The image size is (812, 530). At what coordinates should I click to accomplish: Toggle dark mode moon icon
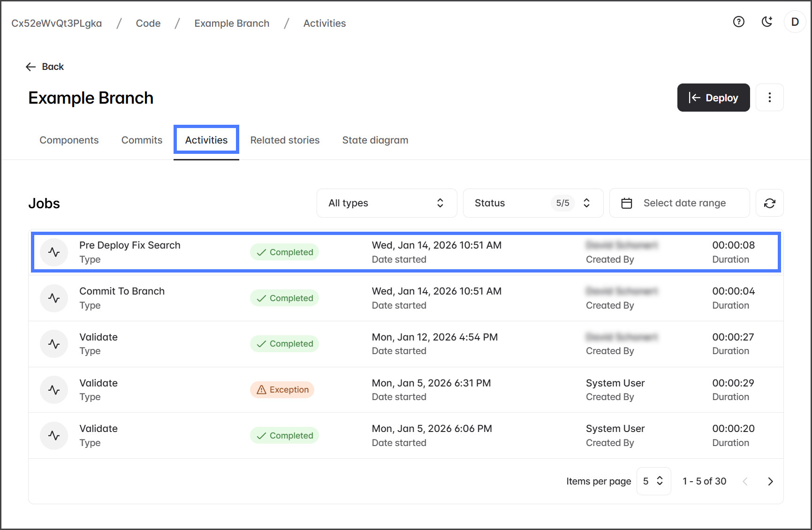point(767,22)
